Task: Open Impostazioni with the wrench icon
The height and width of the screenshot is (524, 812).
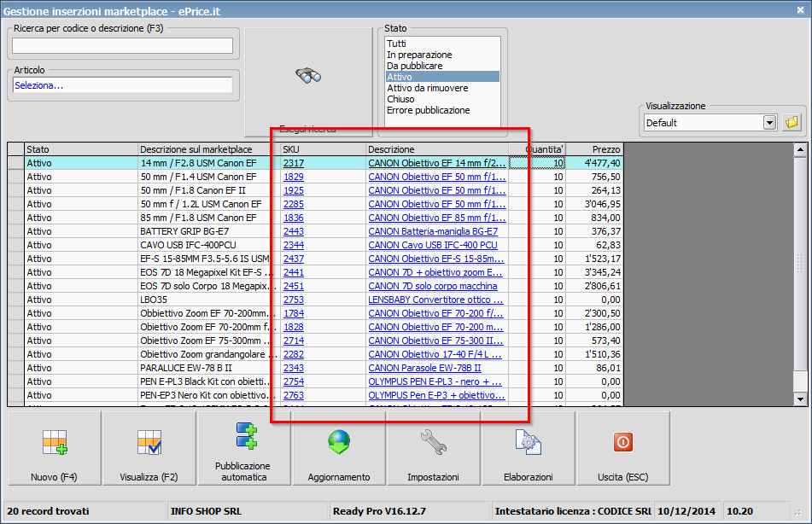Action: coord(434,442)
